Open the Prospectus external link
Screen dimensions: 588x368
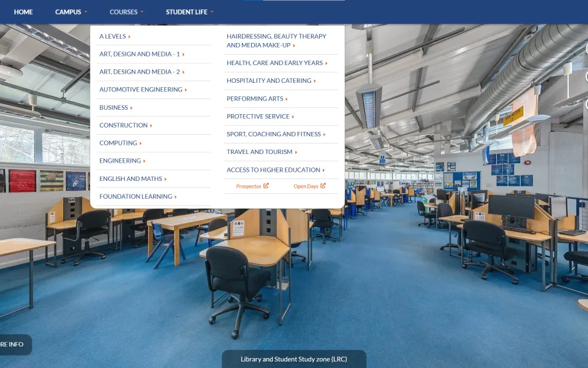[x=252, y=186]
